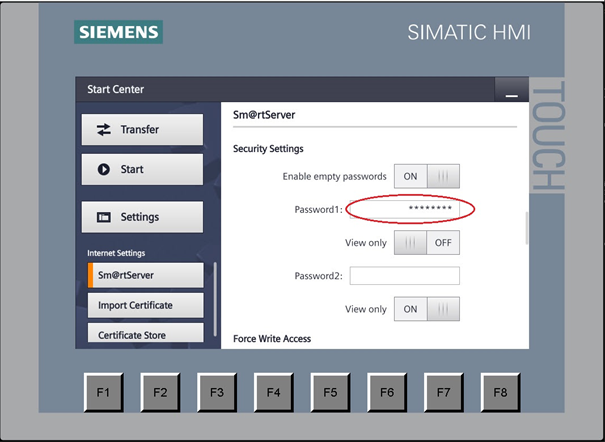Select Sm@rtServer in Internet Settings
This screenshot has width=605, height=442.
click(145, 275)
